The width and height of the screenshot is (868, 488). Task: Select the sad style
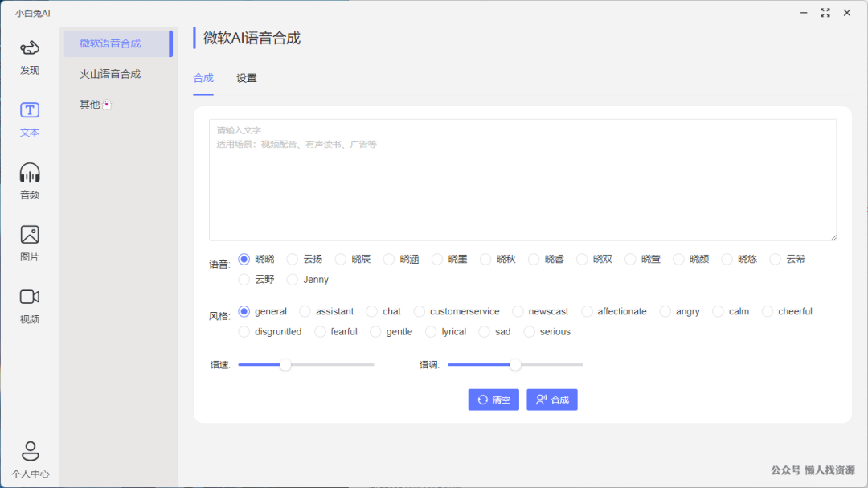point(485,332)
